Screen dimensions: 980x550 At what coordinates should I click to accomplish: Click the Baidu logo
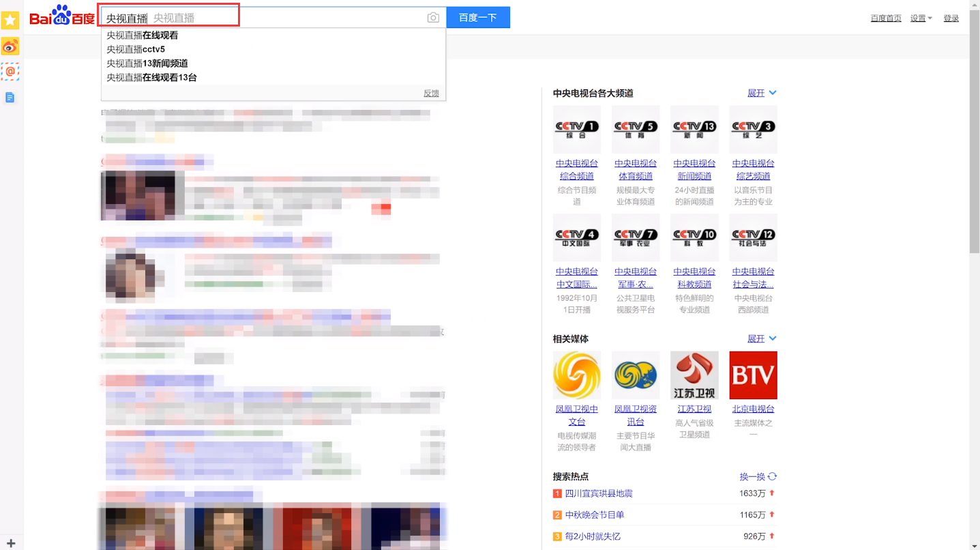62,15
